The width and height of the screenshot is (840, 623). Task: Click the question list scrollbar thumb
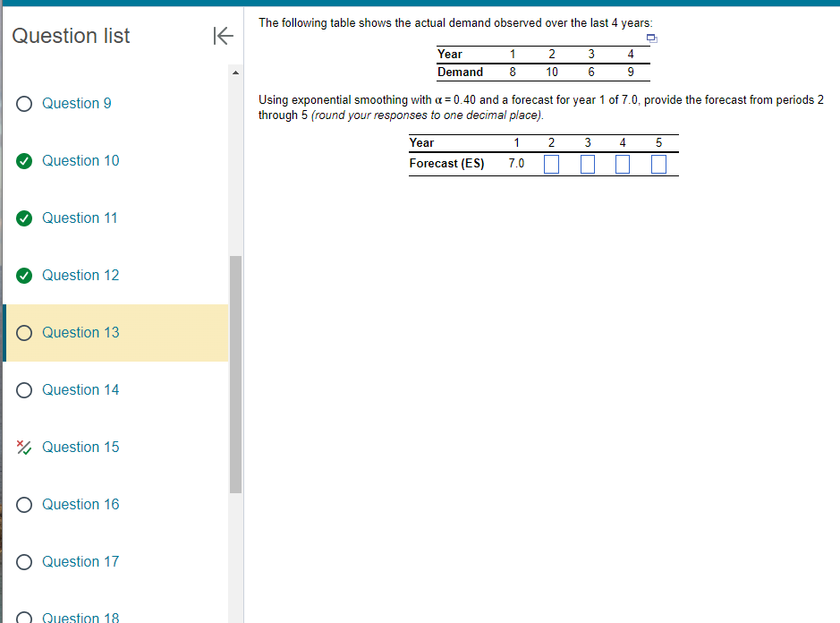235,374
